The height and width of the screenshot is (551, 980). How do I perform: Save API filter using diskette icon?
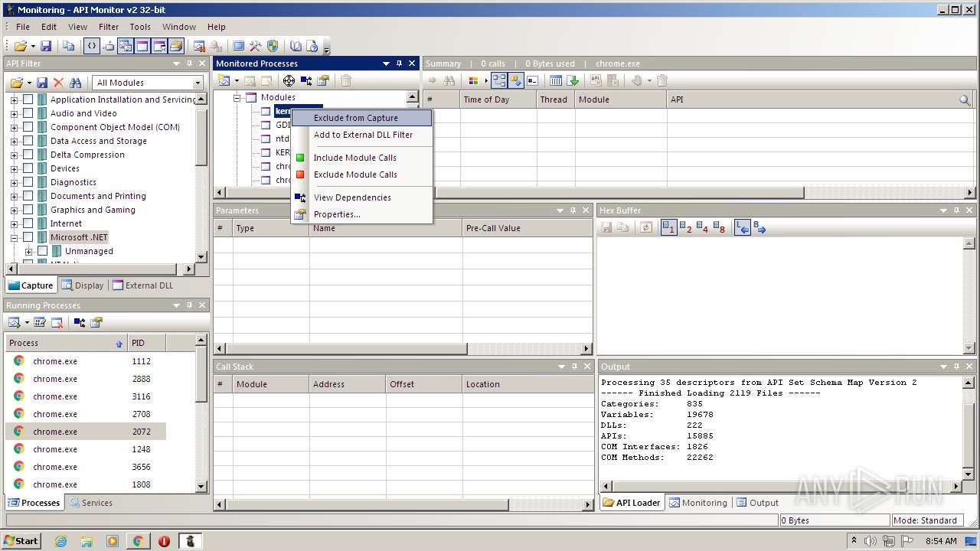coord(42,83)
